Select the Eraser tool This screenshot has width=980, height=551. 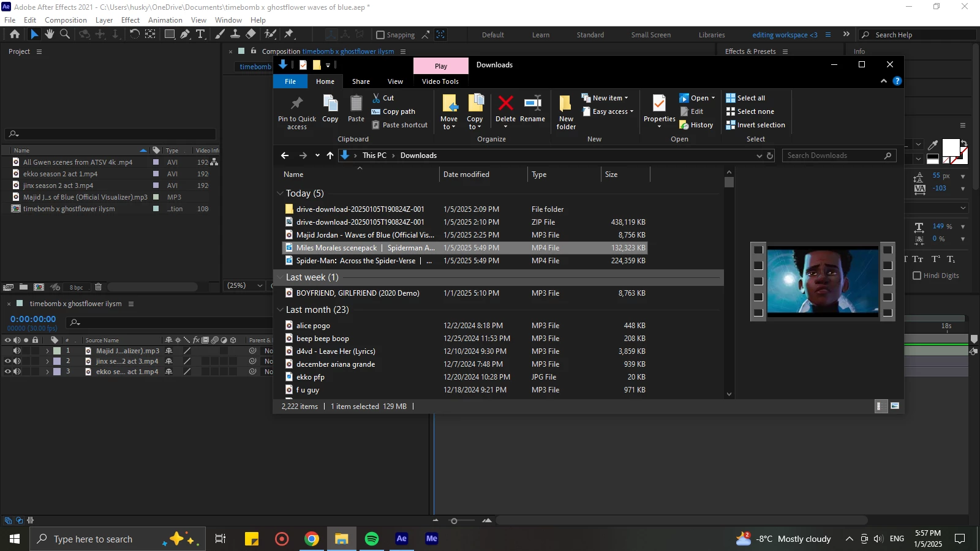coord(251,34)
